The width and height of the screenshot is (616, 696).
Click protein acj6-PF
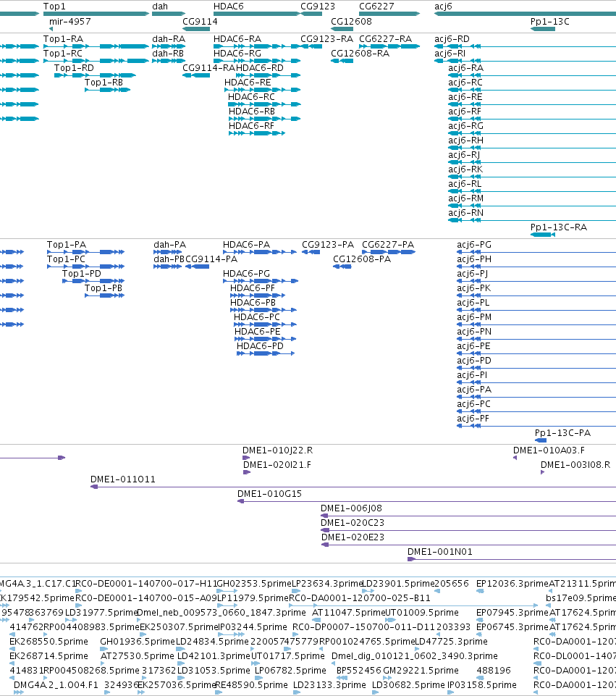pos(536,426)
